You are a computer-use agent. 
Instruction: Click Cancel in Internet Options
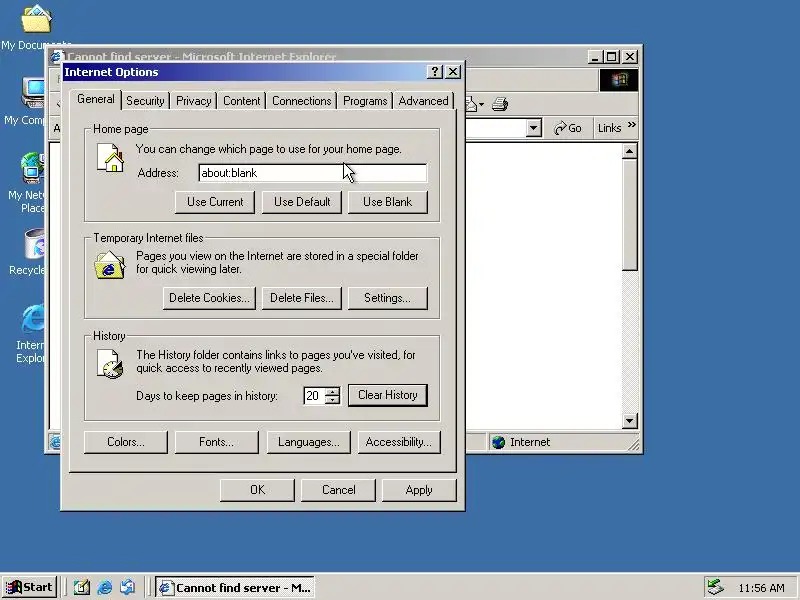(338, 490)
